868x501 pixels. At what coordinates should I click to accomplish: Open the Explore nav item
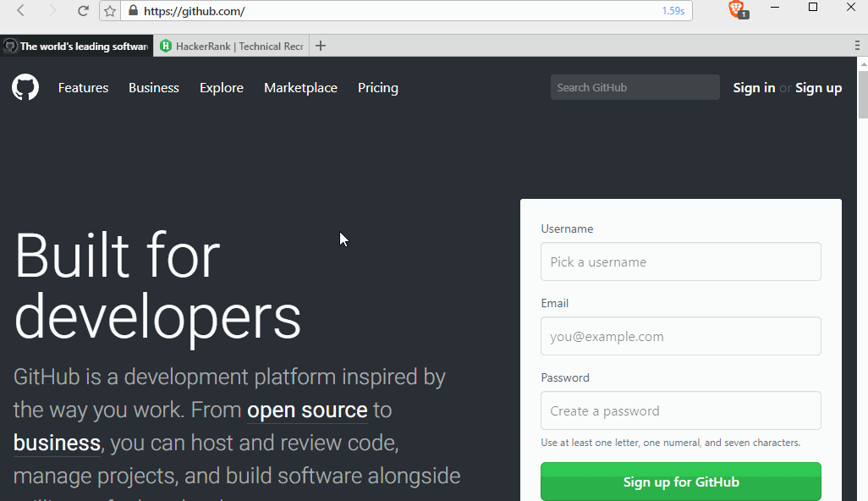222,87
